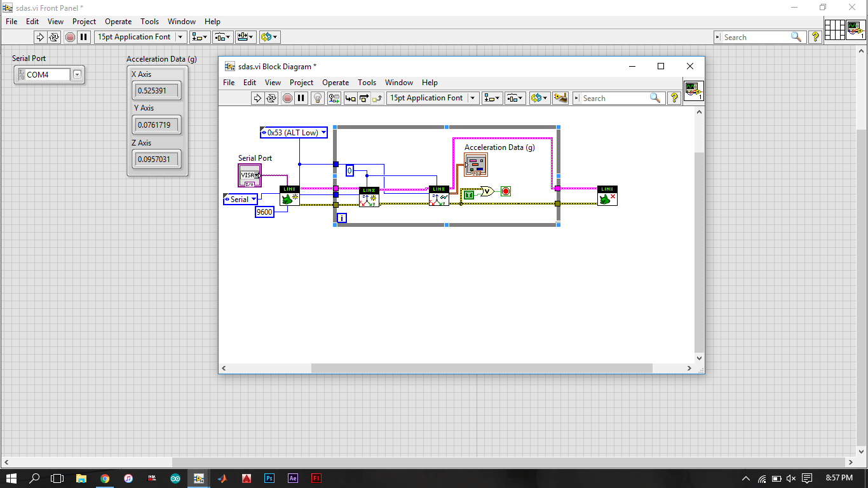Open Distribute Objects menu in Block Diagram
The width and height of the screenshot is (868, 488).
click(x=515, y=98)
